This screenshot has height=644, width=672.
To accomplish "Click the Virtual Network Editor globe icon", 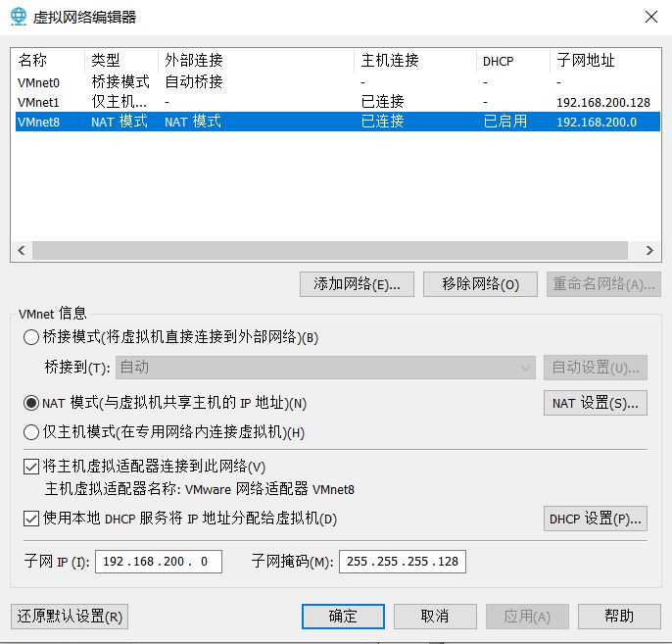I will [x=19, y=17].
